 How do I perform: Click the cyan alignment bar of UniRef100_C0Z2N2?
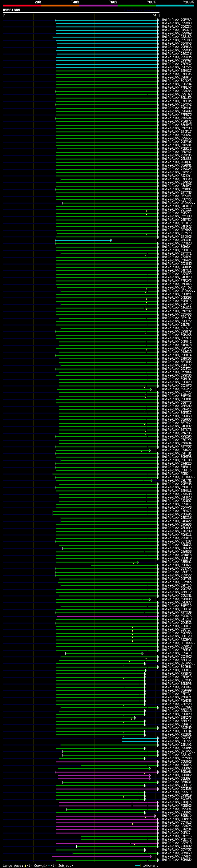(x=140, y=738)
